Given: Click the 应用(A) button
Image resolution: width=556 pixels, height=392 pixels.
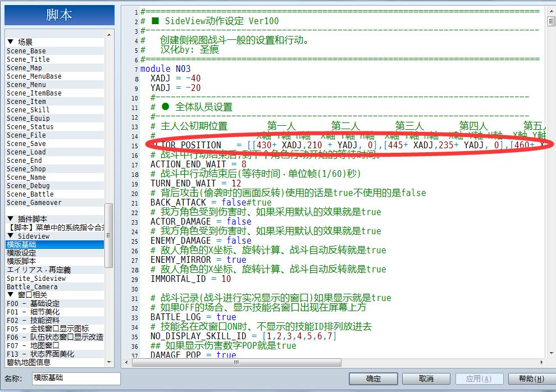Looking at the screenshot, I should coord(479,379).
